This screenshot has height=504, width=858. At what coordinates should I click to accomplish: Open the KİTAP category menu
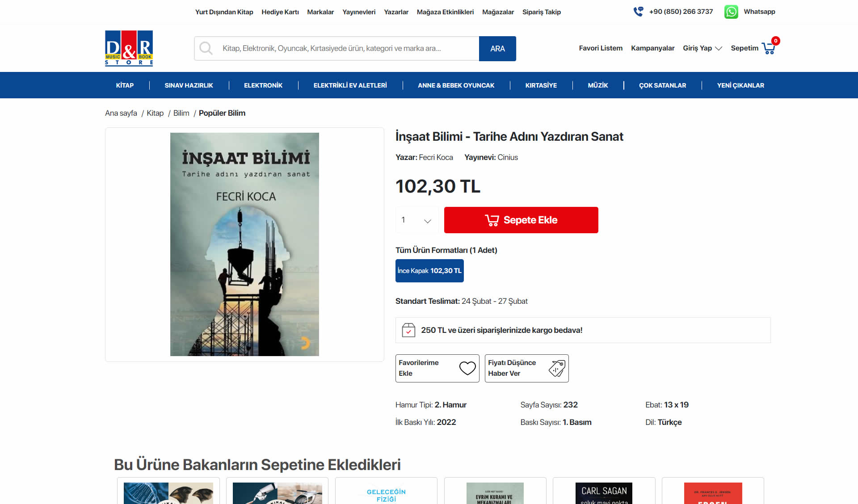pyautogui.click(x=125, y=85)
